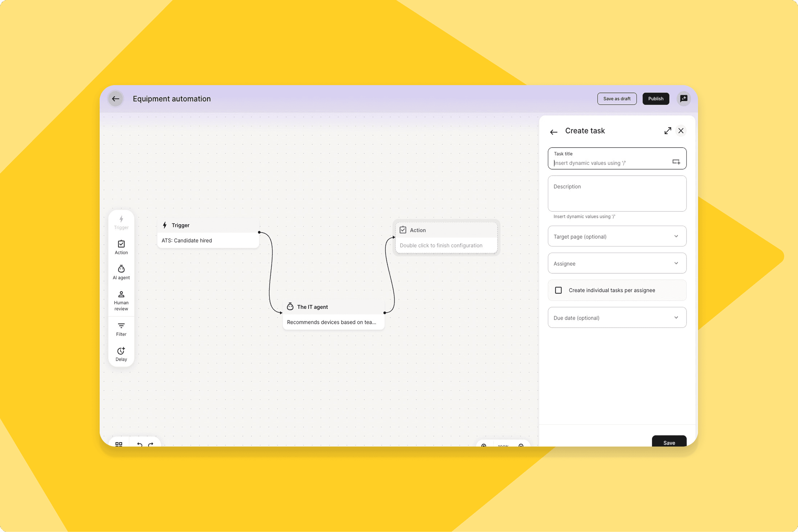This screenshot has height=532, width=798.
Task: Save the workflow as draft
Action: tap(617, 99)
